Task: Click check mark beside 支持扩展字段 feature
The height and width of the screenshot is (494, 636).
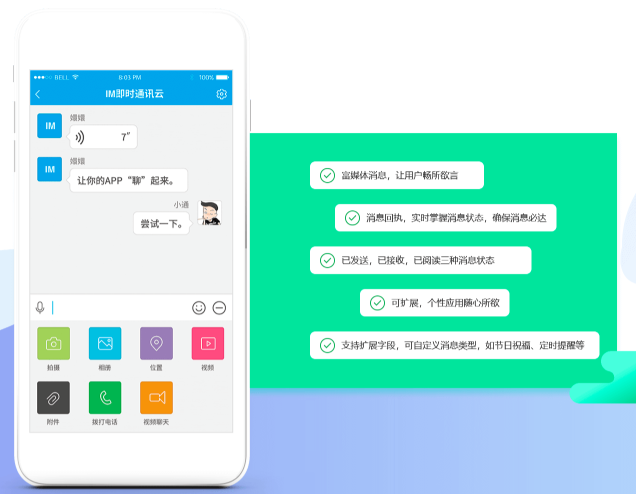Action: 327,346
